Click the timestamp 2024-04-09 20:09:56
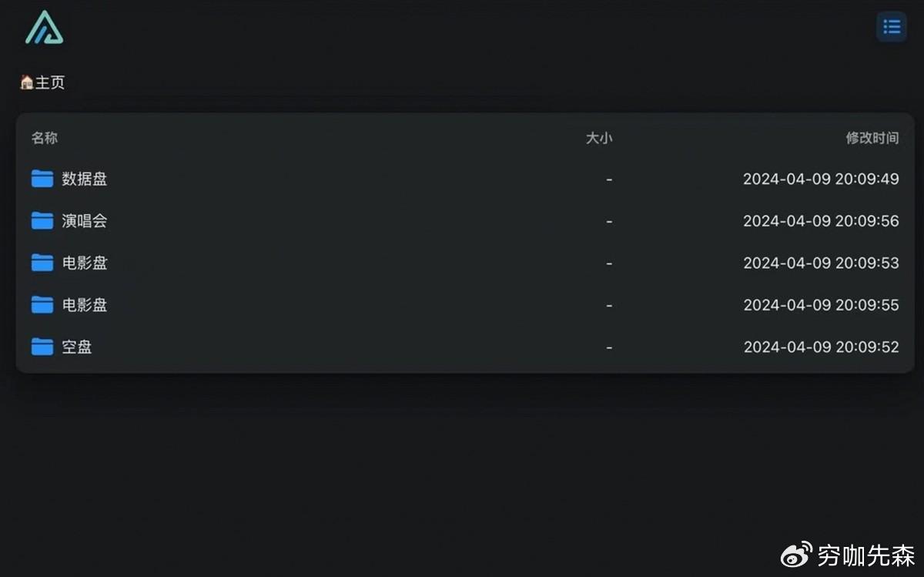This screenshot has width=924, height=577. pyautogui.click(x=821, y=221)
